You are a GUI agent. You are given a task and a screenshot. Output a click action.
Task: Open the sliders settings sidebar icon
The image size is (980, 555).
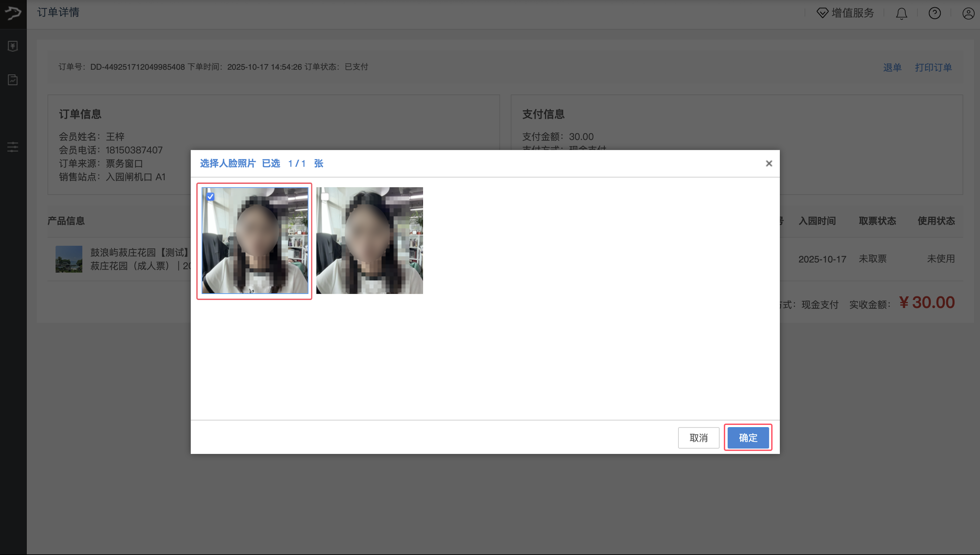(x=13, y=147)
